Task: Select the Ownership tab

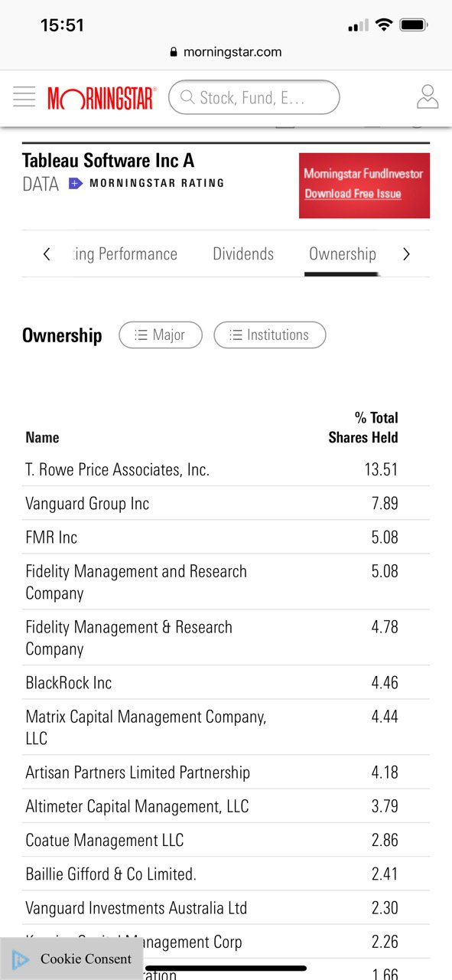Action: tap(343, 254)
